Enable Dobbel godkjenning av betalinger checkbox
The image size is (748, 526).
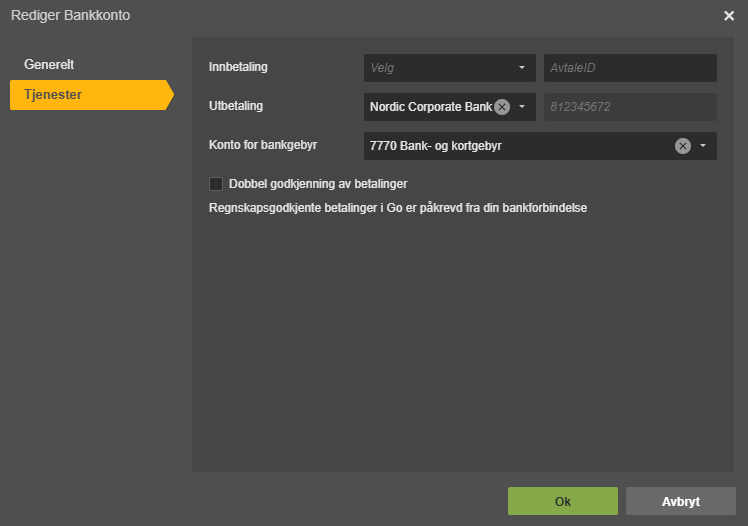[x=216, y=184]
